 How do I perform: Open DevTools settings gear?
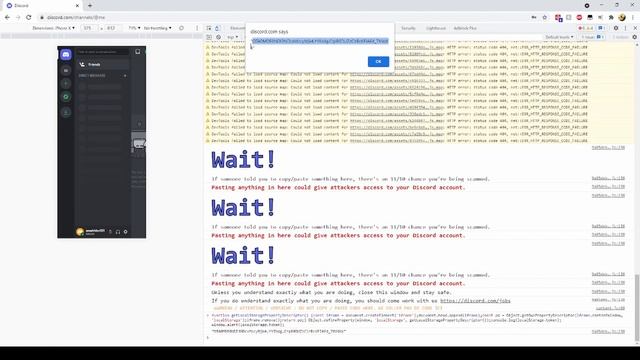click(616, 28)
